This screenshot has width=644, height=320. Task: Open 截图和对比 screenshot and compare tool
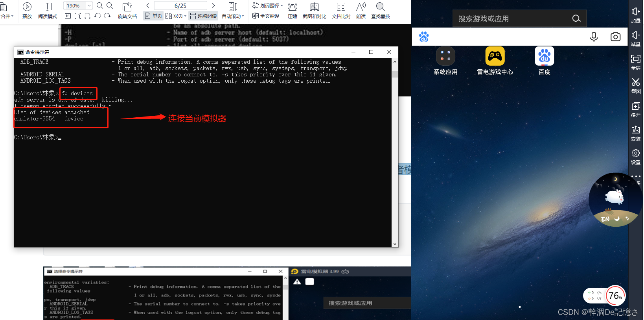point(315,10)
